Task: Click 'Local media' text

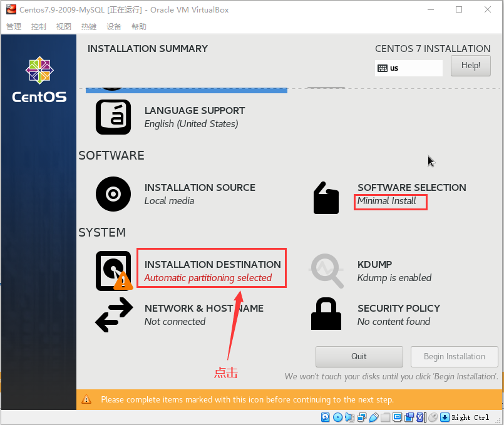Action: 169,201
